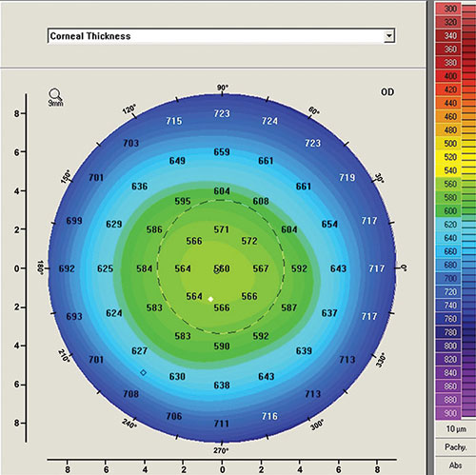This screenshot has width=476, height=475.
Task: Click the thickness value 572
Action: coord(249,241)
